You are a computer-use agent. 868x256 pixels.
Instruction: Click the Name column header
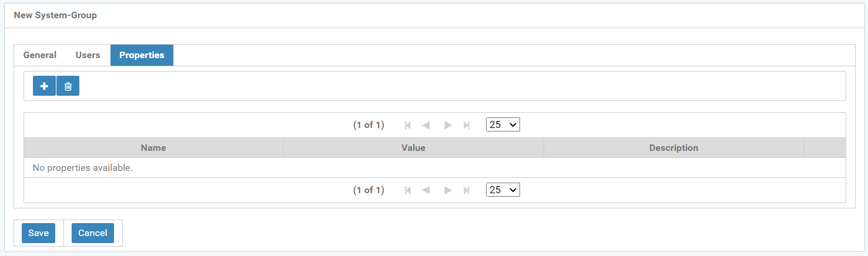[153, 148]
